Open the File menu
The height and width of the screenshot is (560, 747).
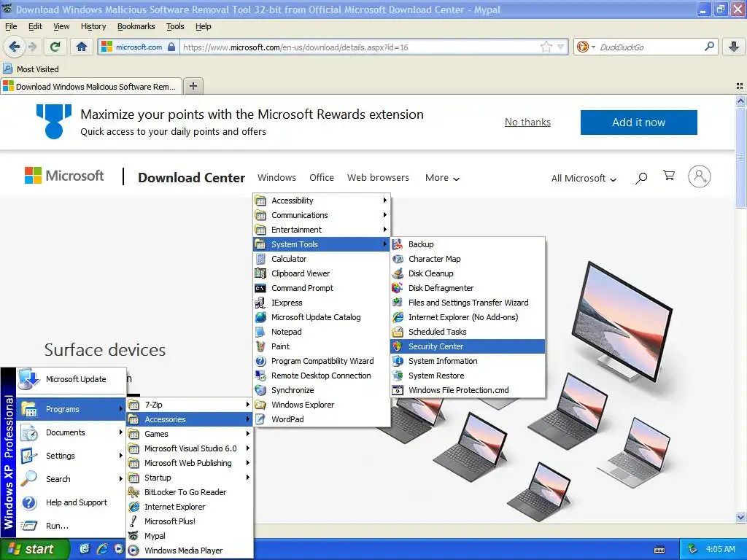coord(11,26)
